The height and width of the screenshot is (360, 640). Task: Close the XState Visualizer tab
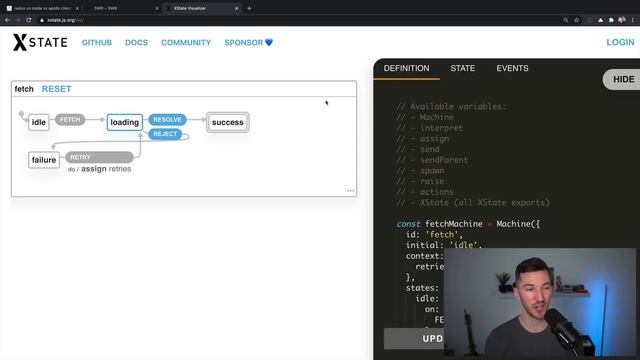pyautogui.click(x=236, y=8)
